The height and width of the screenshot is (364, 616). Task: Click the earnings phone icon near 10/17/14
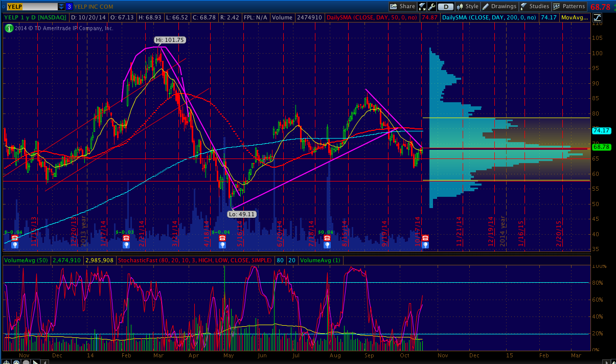pyautogui.click(x=425, y=238)
